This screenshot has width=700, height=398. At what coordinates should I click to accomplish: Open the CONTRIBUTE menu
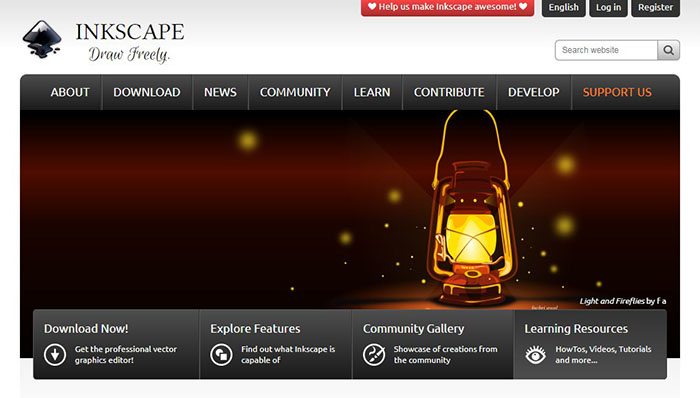tap(449, 92)
